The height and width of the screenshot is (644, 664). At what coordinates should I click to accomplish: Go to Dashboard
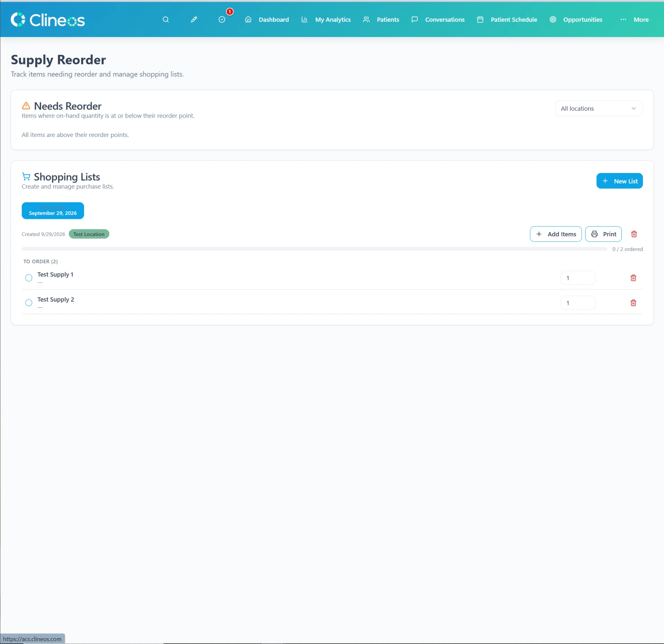click(267, 20)
